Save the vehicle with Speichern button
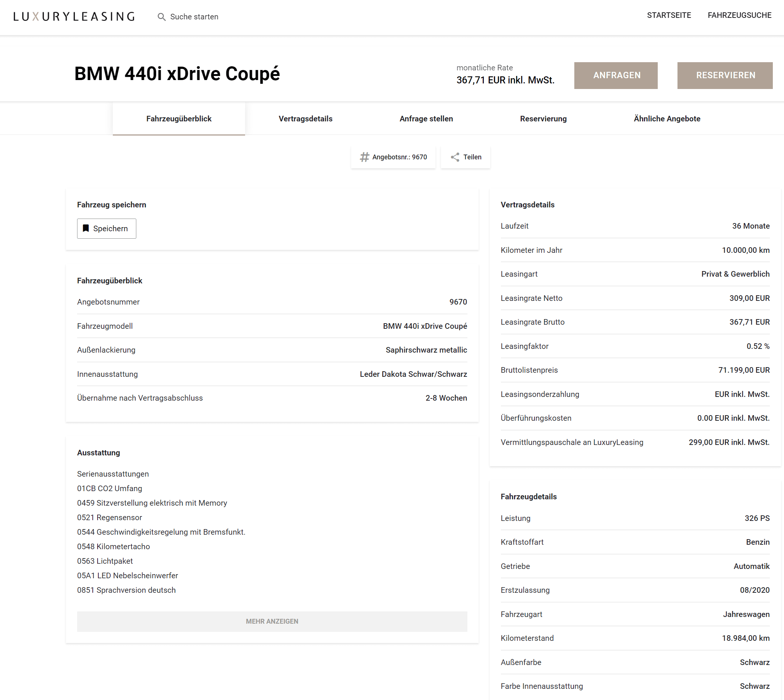The image size is (784, 700). 107,229
